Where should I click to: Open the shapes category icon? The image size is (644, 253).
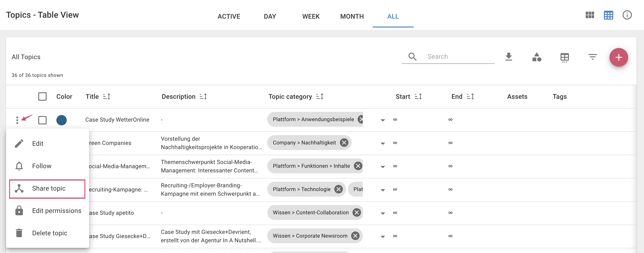(x=537, y=57)
